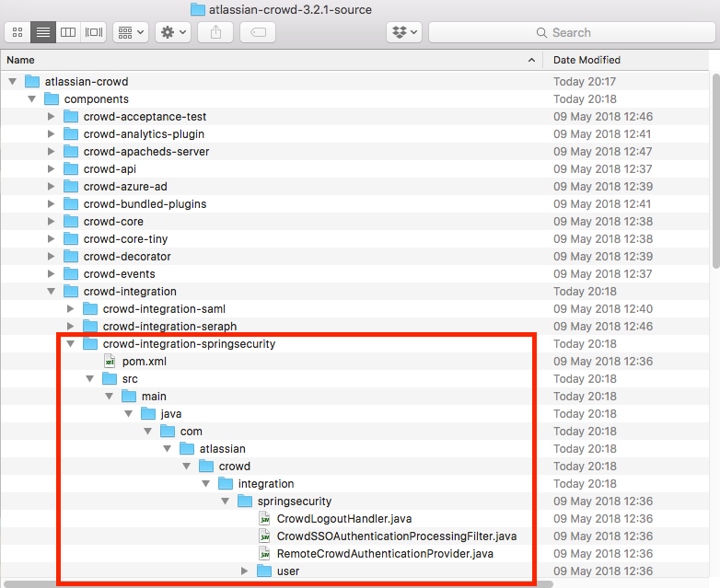Select the crowd-bundled-plugins row name

click(145, 203)
